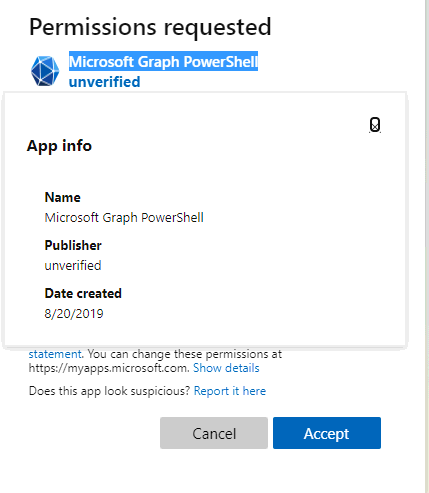
Task: Click the App info heading
Action: (x=59, y=146)
